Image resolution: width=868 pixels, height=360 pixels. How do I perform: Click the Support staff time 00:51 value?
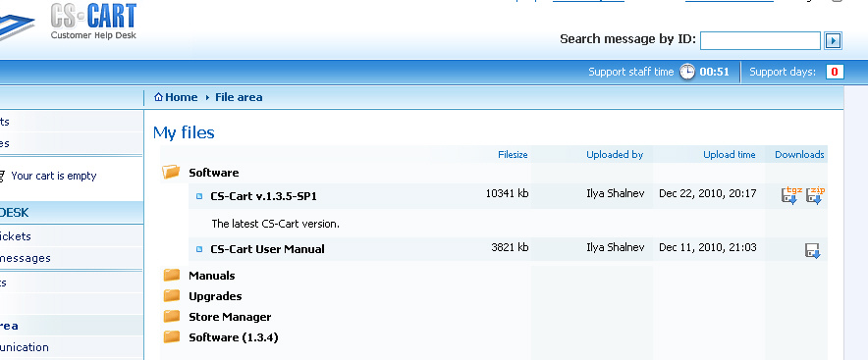pos(714,72)
